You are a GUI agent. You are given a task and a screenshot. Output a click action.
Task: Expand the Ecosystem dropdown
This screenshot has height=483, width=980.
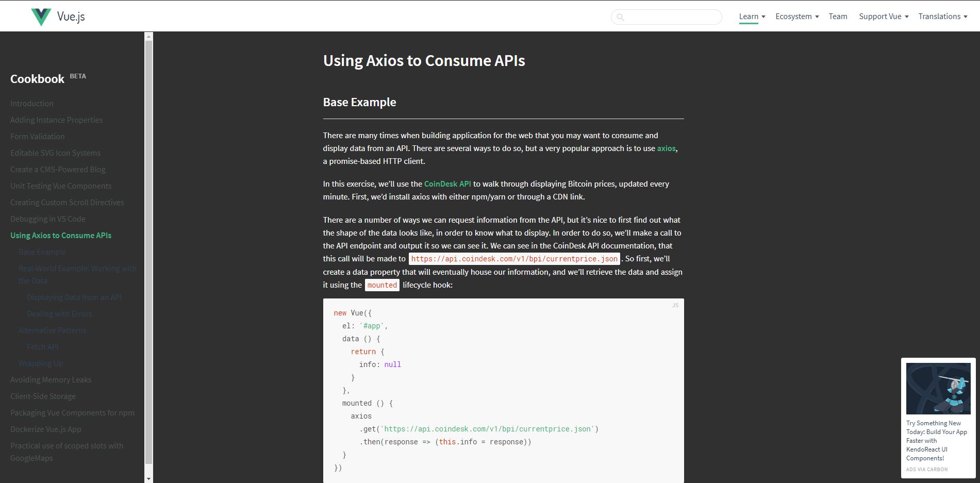(797, 16)
